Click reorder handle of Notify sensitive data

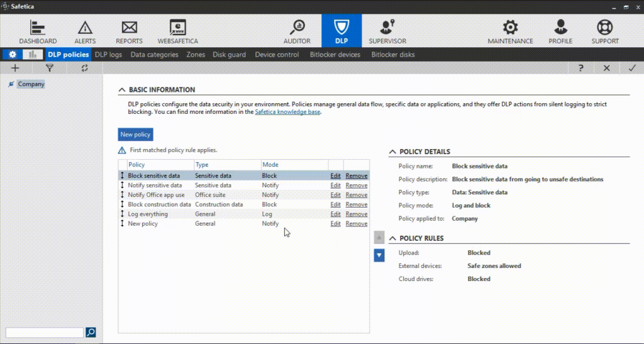[x=122, y=185]
